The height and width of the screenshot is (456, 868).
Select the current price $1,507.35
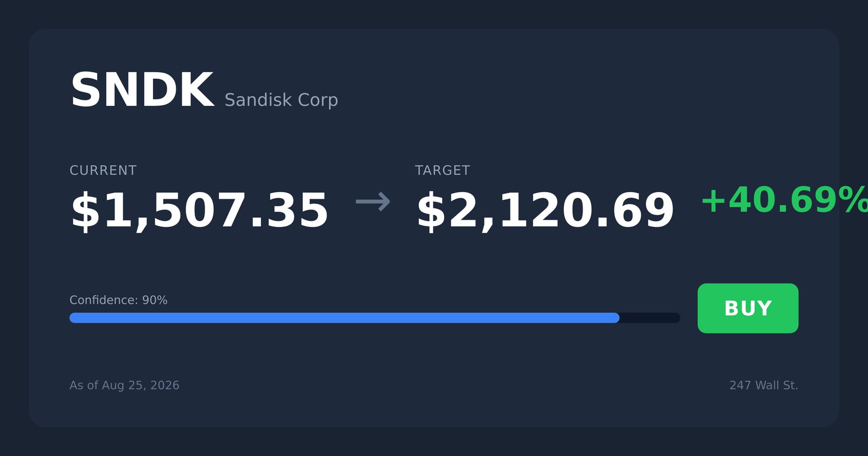click(x=199, y=211)
